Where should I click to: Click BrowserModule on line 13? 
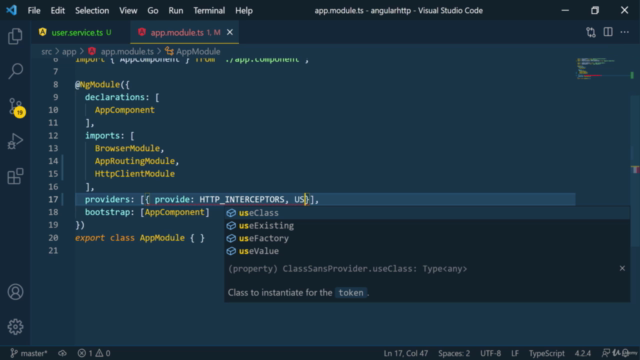(127, 148)
